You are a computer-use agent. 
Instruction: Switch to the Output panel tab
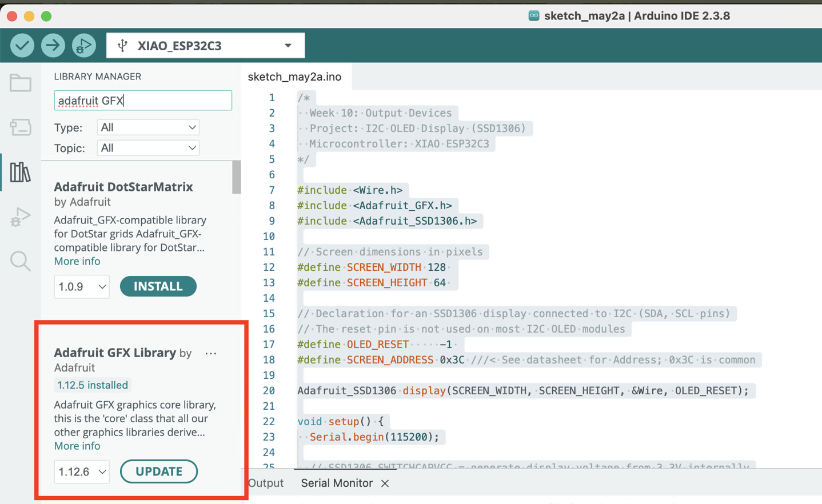pyautogui.click(x=266, y=483)
